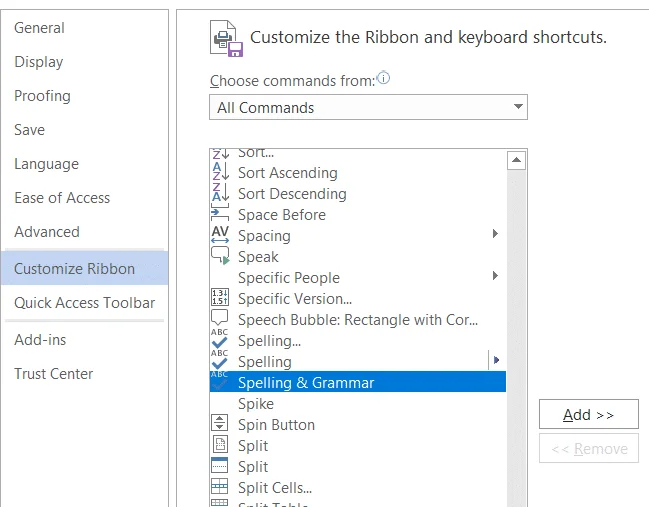Expand the Spelling split-button arrow

[x=497, y=360]
